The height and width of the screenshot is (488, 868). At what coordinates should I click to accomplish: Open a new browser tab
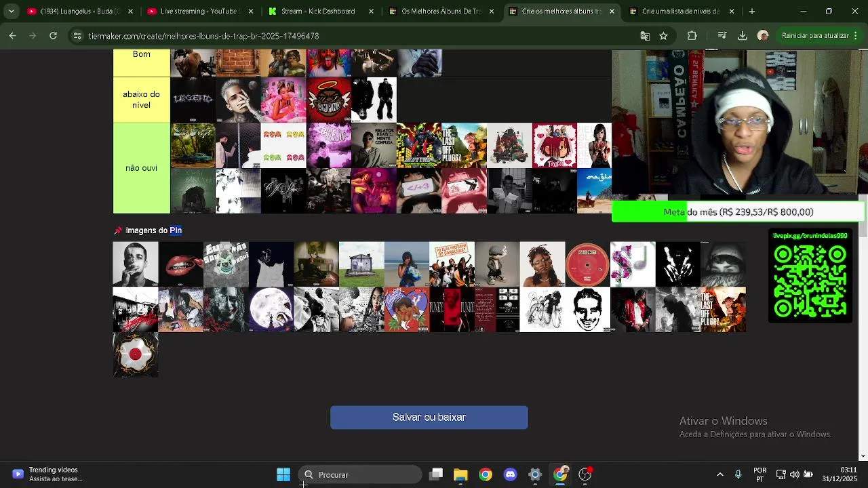(751, 11)
